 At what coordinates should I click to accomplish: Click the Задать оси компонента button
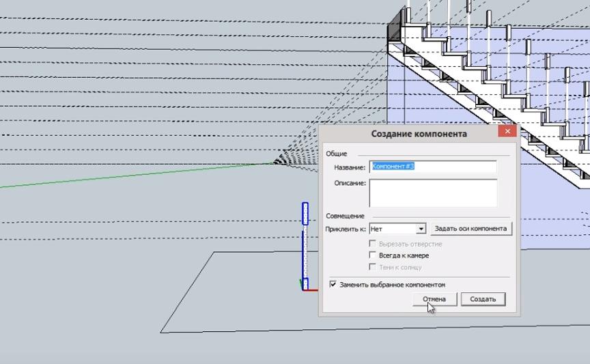click(471, 229)
